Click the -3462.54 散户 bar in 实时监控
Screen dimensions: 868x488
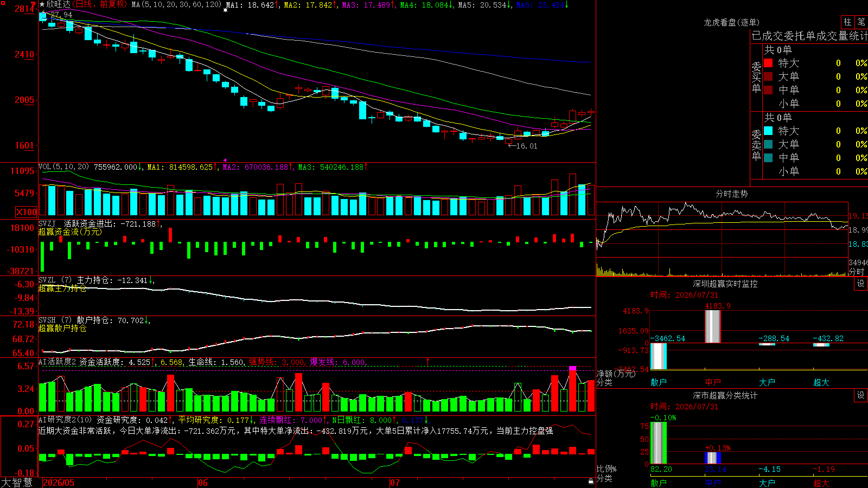(x=659, y=356)
